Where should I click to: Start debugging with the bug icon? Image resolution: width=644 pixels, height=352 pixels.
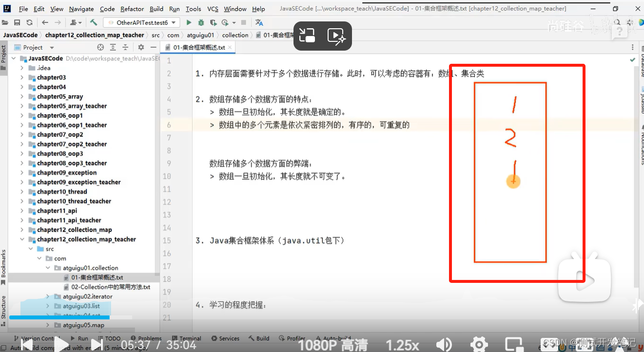coord(201,22)
